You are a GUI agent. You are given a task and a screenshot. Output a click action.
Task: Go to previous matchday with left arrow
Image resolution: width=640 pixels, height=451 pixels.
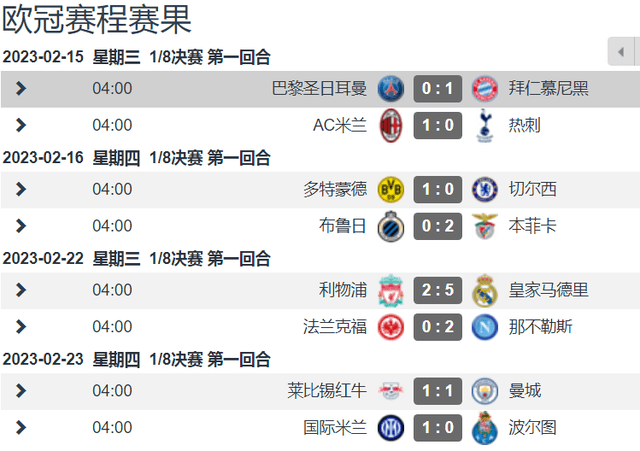point(621,52)
